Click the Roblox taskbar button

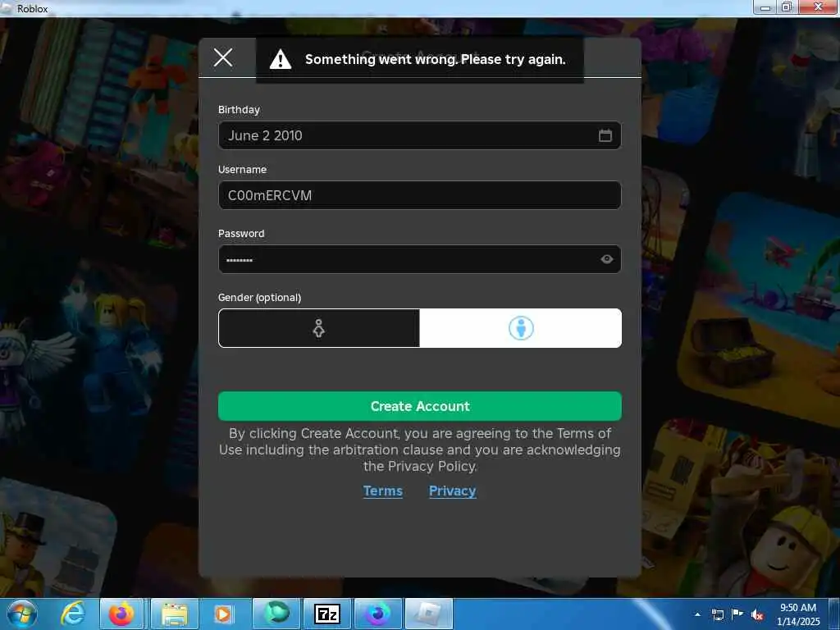[428, 614]
